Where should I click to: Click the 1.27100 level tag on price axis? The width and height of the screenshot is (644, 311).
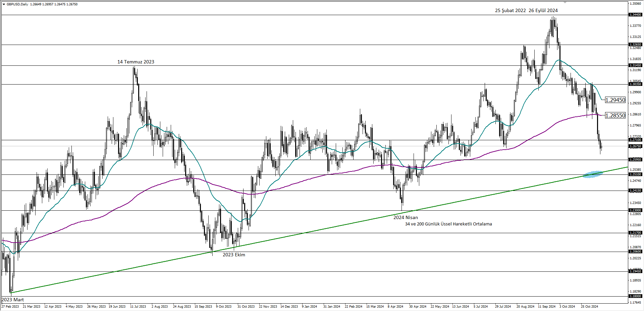click(x=635, y=140)
